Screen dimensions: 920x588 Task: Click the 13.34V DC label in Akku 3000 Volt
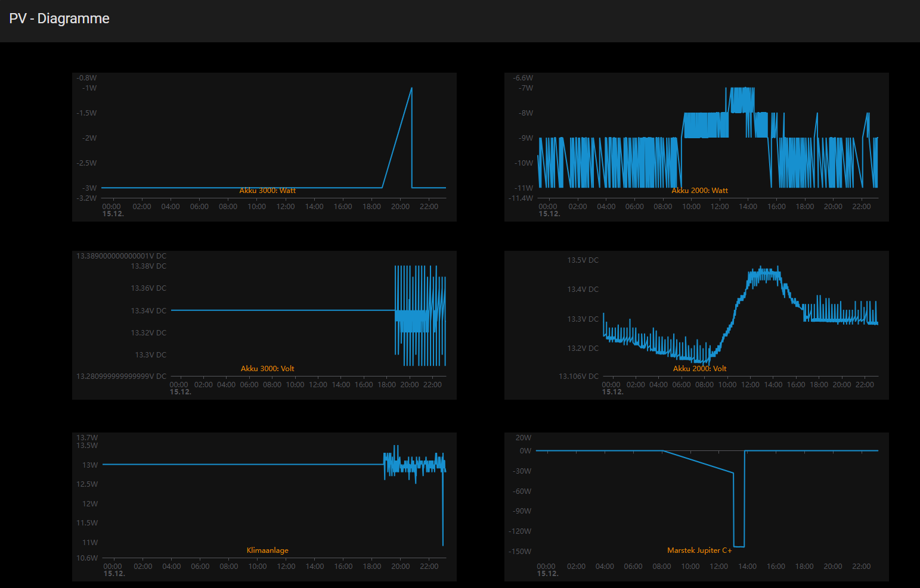click(x=148, y=311)
